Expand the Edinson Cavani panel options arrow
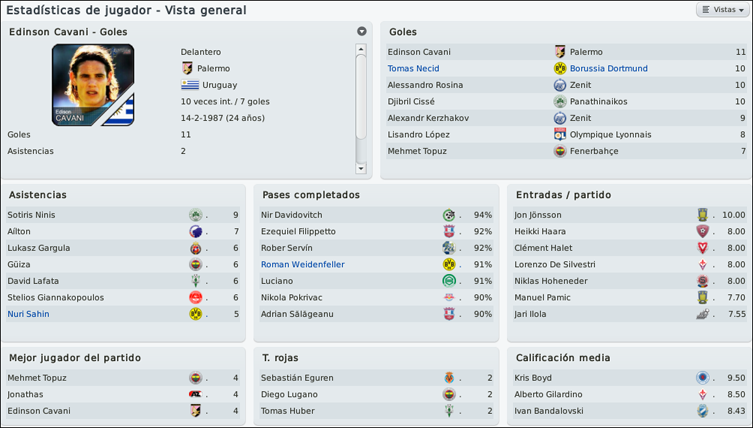The width and height of the screenshot is (753, 428). pos(362,31)
